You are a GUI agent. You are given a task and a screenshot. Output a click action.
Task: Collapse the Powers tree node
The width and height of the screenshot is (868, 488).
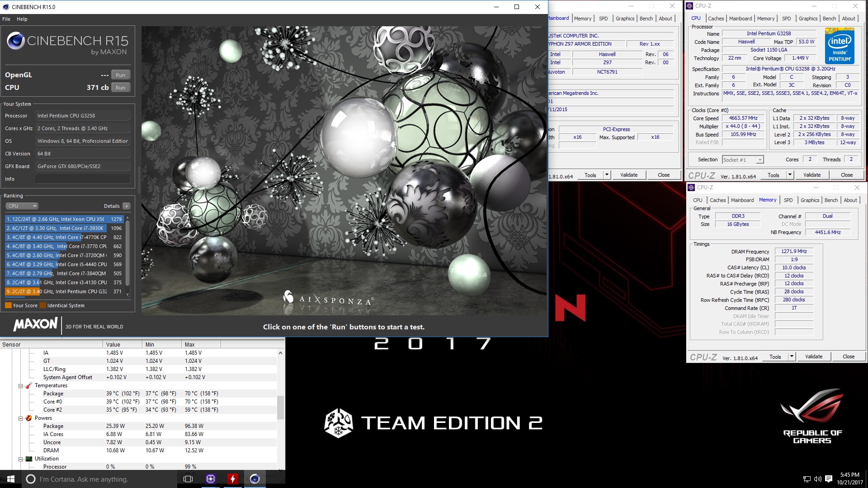(20, 418)
